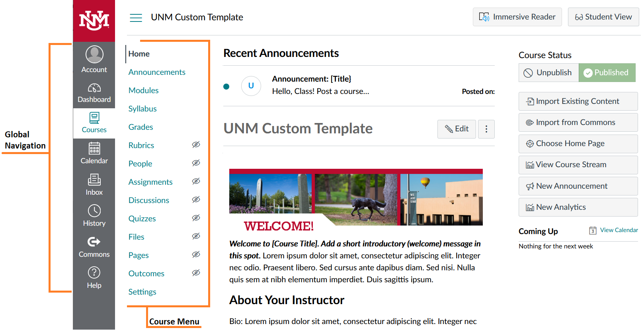Toggle visibility eye next to People

click(x=196, y=163)
